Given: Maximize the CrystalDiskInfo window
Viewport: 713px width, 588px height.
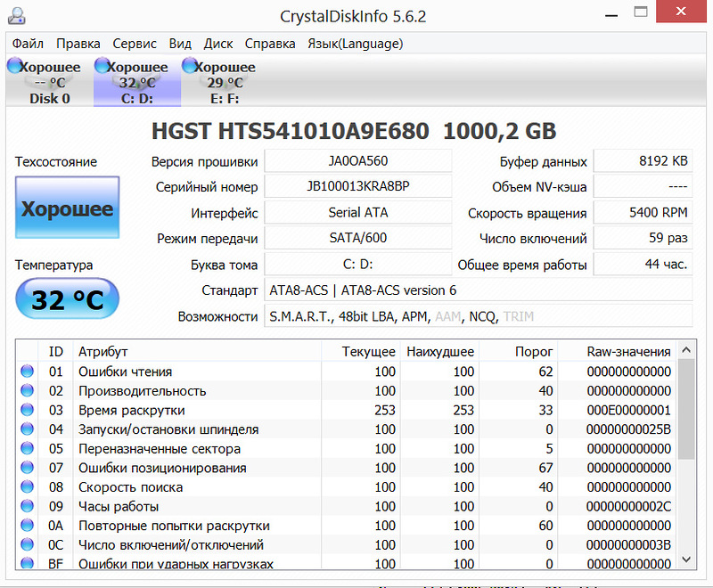Looking at the screenshot, I should point(640,12).
